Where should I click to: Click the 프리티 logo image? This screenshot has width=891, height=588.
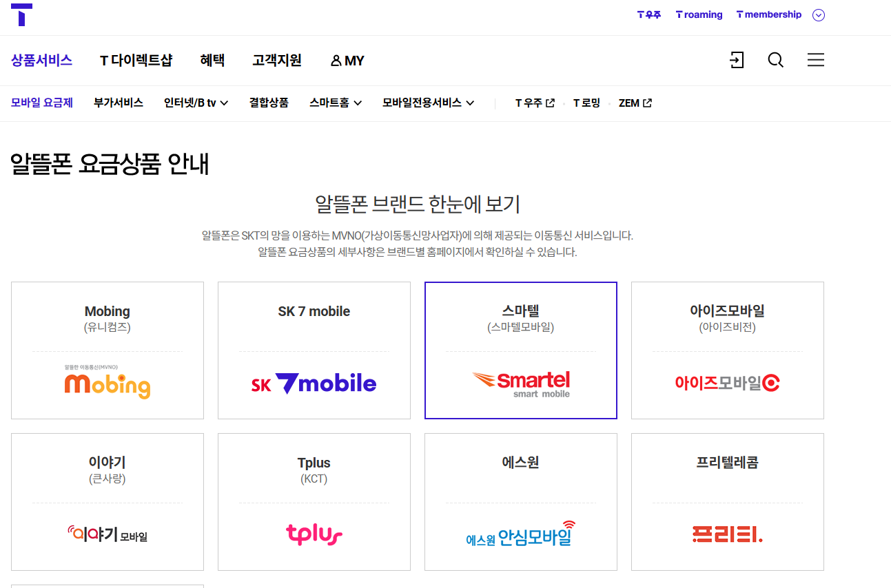click(728, 534)
